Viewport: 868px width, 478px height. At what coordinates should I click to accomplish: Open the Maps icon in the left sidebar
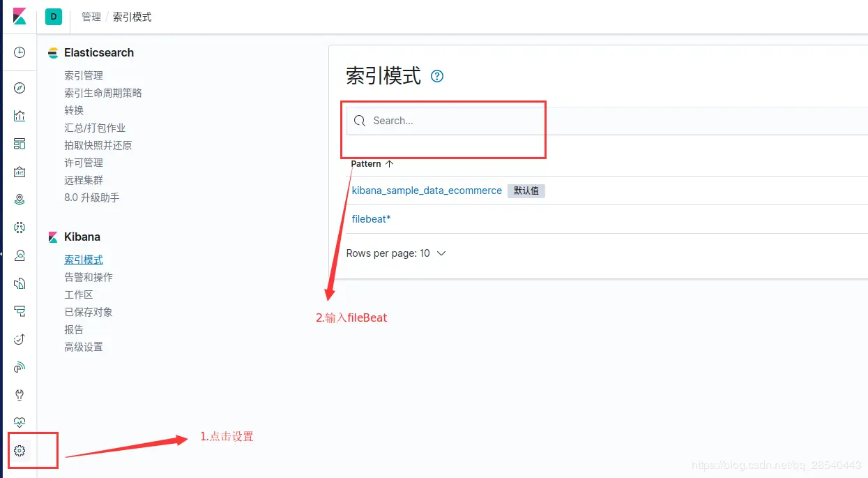point(19,199)
